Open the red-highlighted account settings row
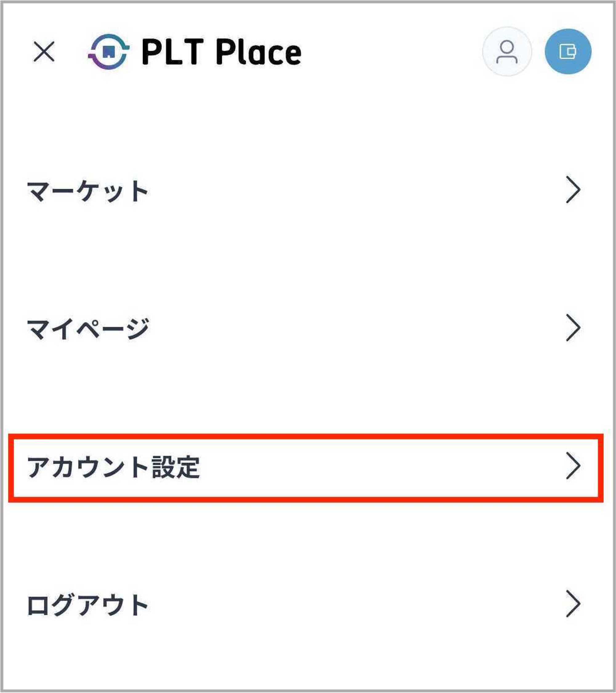Screen dimensions: 616x693 (x=305, y=467)
